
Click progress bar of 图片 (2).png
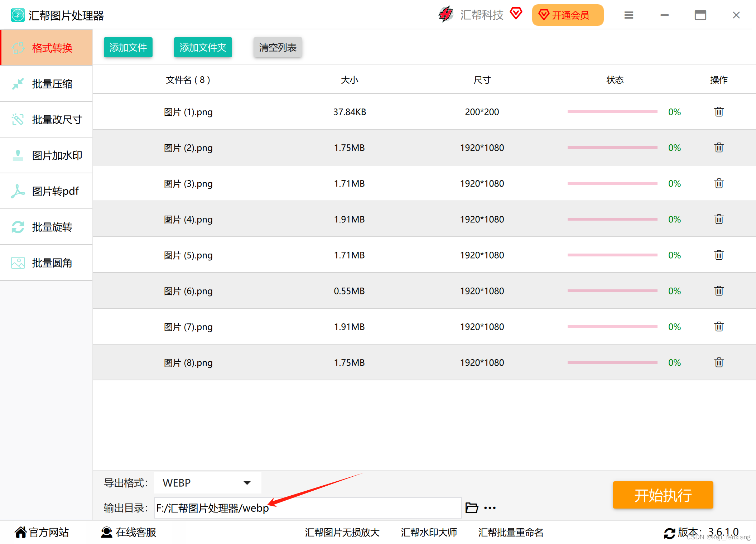pos(612,148)
